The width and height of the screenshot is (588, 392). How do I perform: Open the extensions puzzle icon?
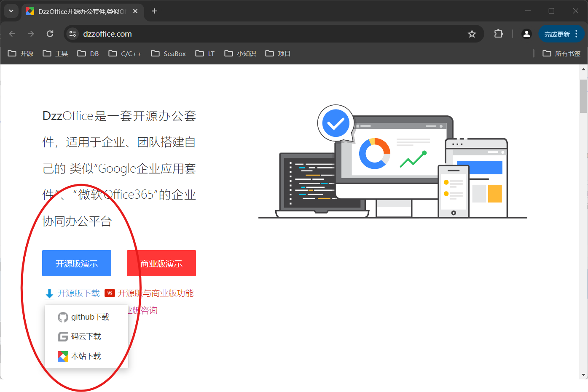499,34
